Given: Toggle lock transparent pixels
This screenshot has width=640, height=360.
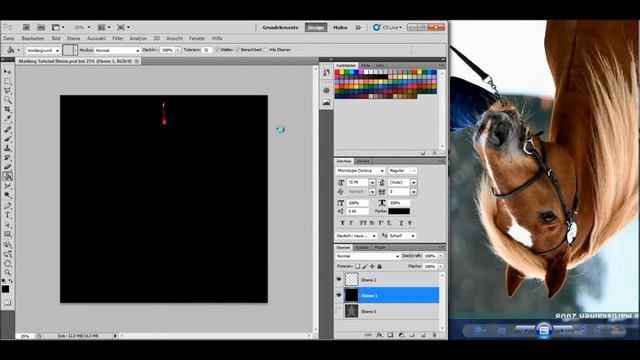Looking at the screenshot, I should (x=358, y=267).
